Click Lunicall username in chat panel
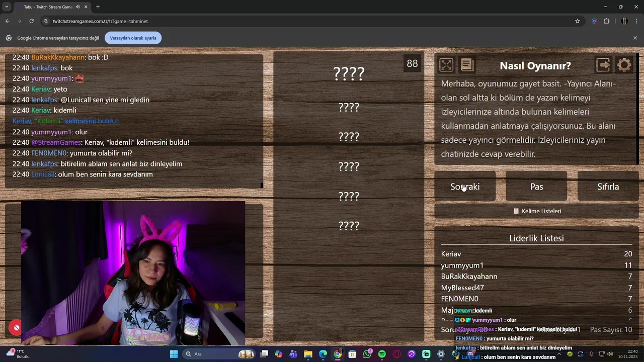This screenshot has height=362, width=644. (x=42, y=174)
